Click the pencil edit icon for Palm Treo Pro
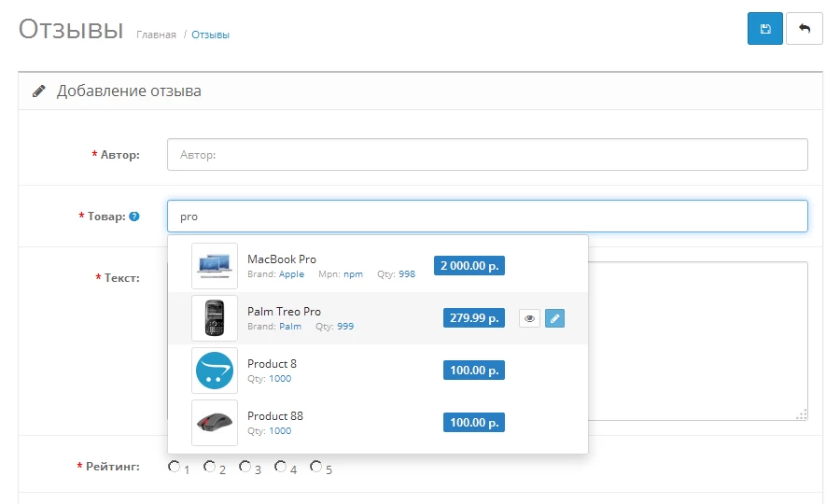 (x=554, y=318)
